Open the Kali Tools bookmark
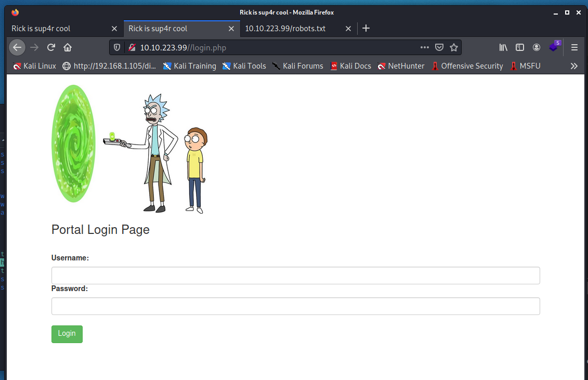The height and width of the screenshot is (380, 588). tap(244, 66)
